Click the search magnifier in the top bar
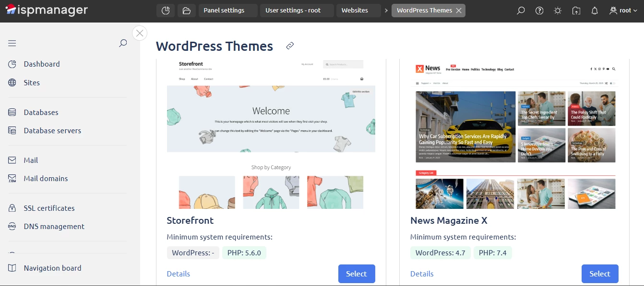Viewport: 644px width, 286px height. [x=521, y=10]
